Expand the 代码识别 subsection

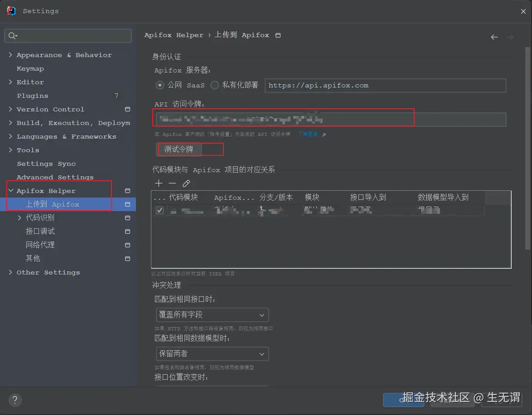click(x=19, y=218)
